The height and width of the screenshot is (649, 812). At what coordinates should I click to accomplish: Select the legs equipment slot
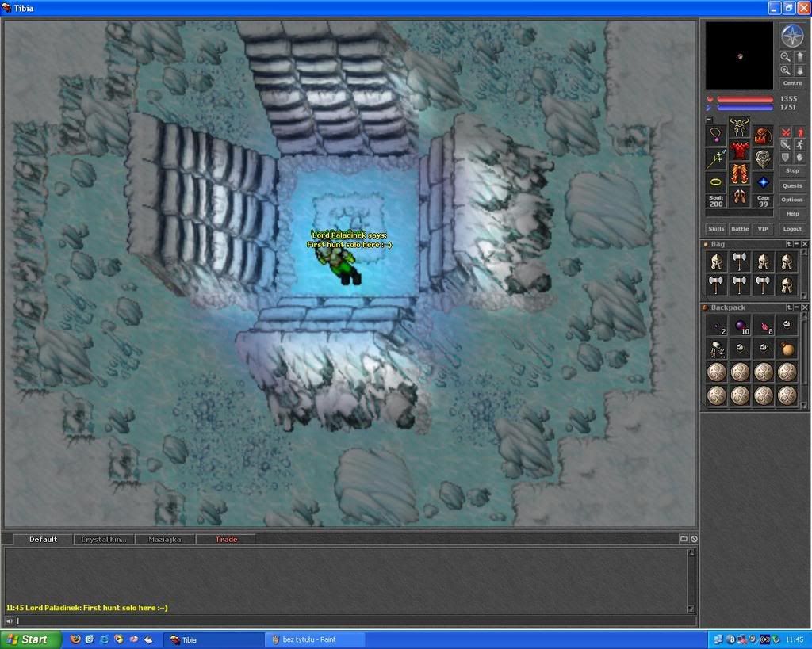click(740, 174)
